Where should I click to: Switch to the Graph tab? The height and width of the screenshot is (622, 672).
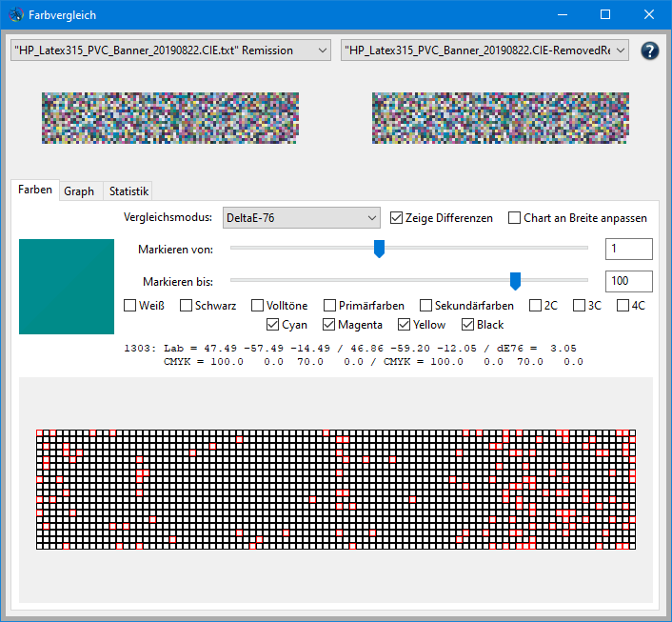(x=79, y=191)
